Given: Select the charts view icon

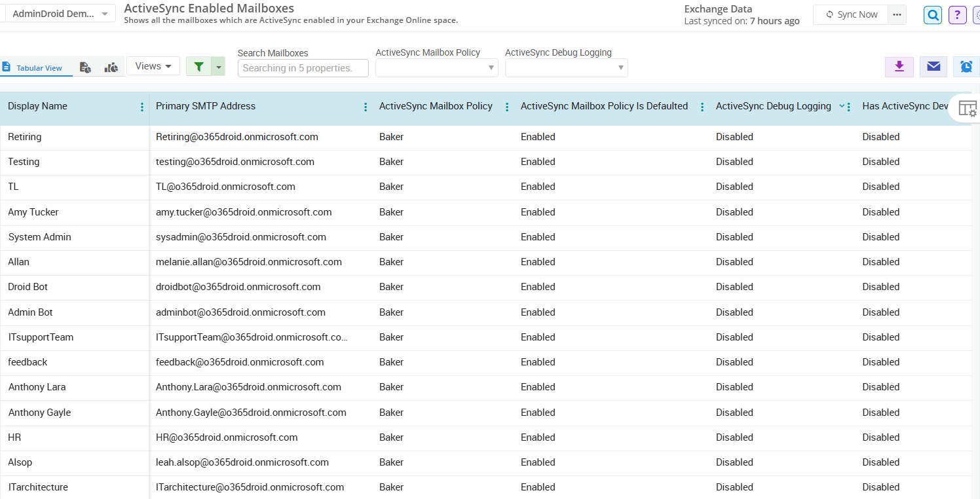Looking at the screenshot, I should [110, 67].
